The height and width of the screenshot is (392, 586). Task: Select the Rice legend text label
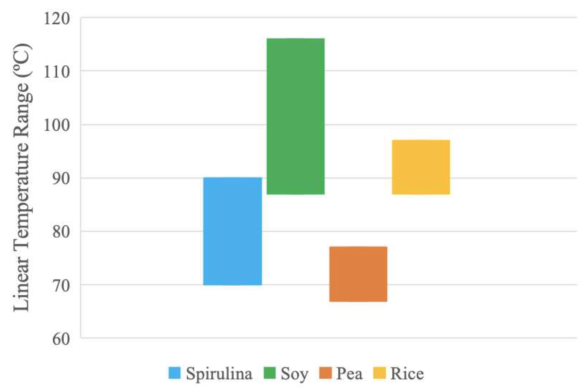(407, 374)
